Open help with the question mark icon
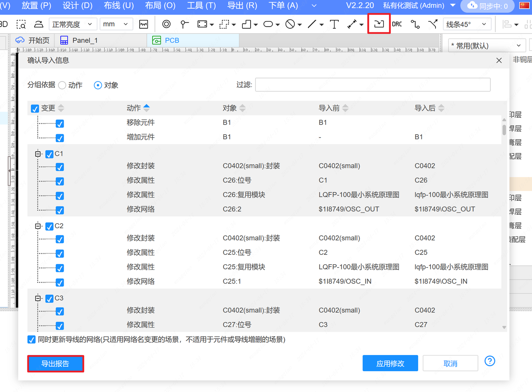Screen dimensions: 532x392 [490, 361]
